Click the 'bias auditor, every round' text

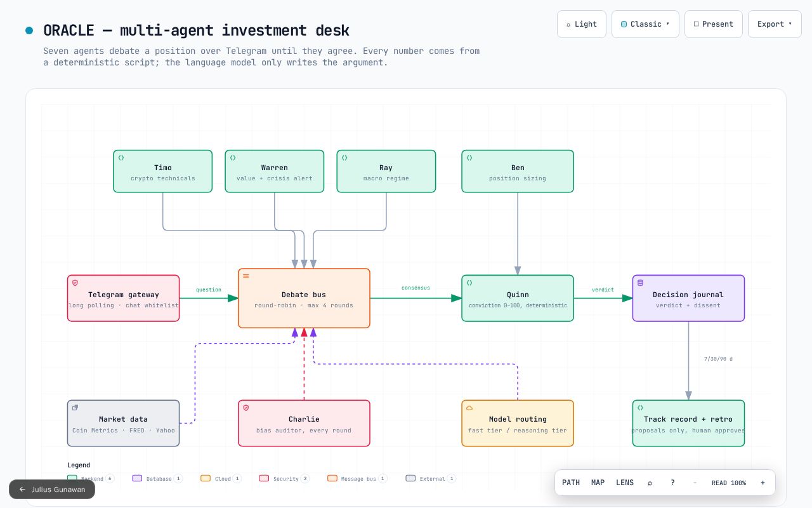click(x=304, y=431)
